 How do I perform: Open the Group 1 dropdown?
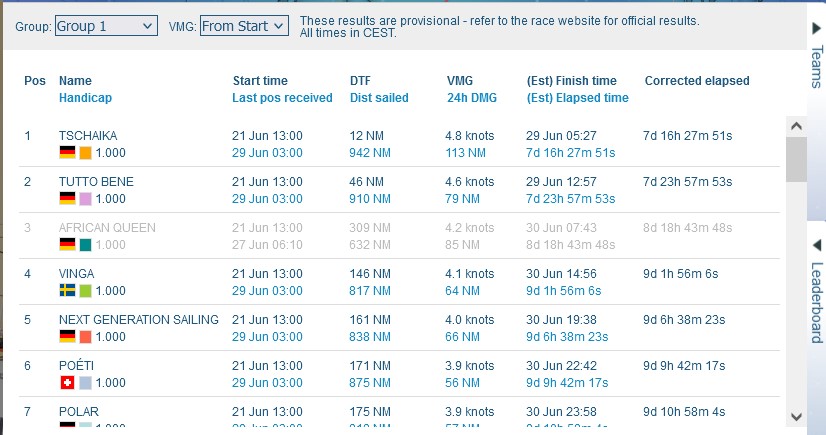(x=105, y=26)
